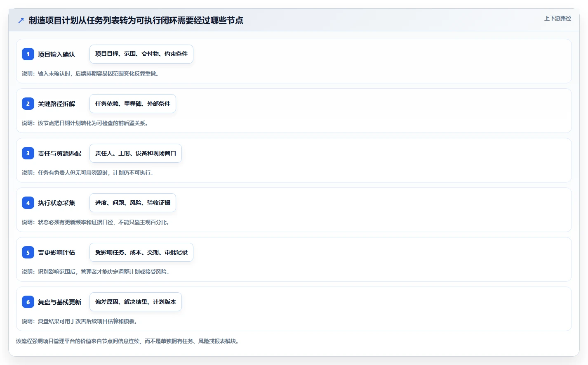The width and height of the screenshot is (588, 365).
Task: Click the note 识别影响范围后，管理者才能决定
Action: click(96, 272)
